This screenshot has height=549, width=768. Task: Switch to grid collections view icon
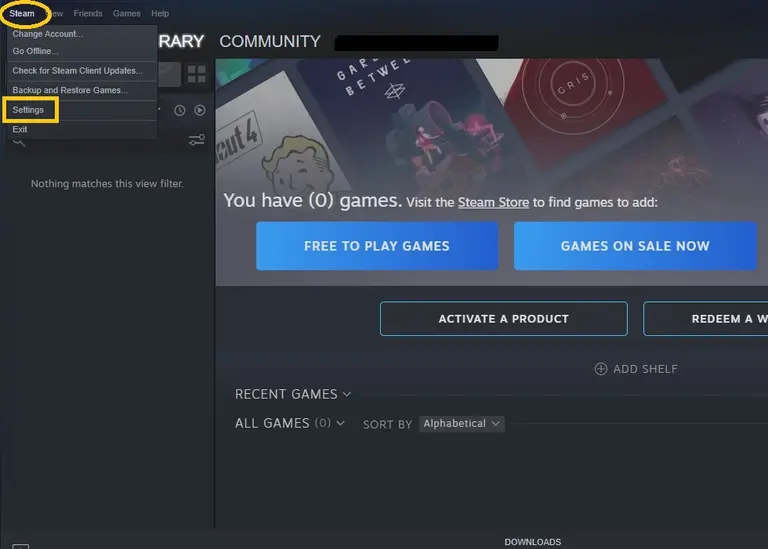(196, 74)
